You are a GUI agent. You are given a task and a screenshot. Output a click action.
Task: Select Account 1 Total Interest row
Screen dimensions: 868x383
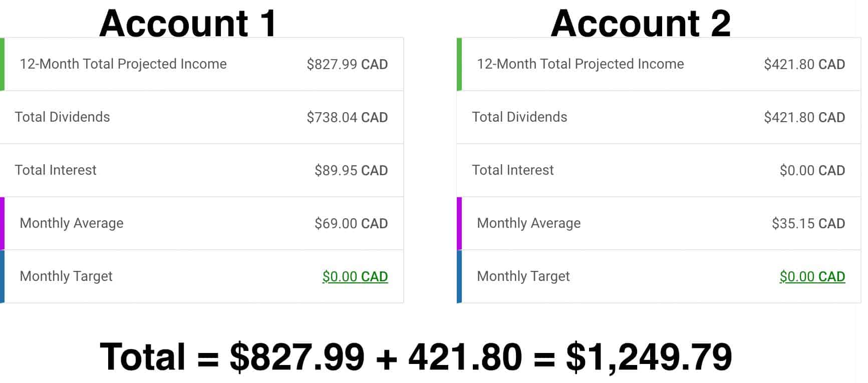click(201, 170)
